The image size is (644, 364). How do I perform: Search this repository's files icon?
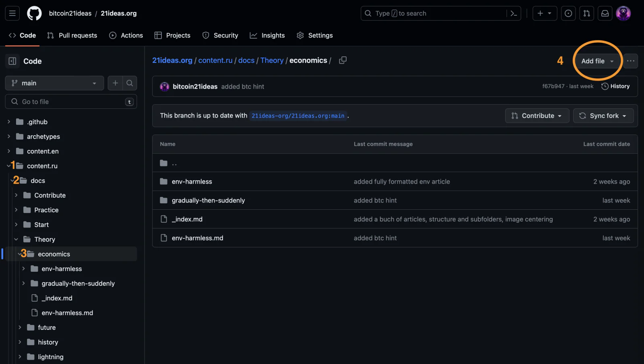pyautogui.click(x=130, y=83)
